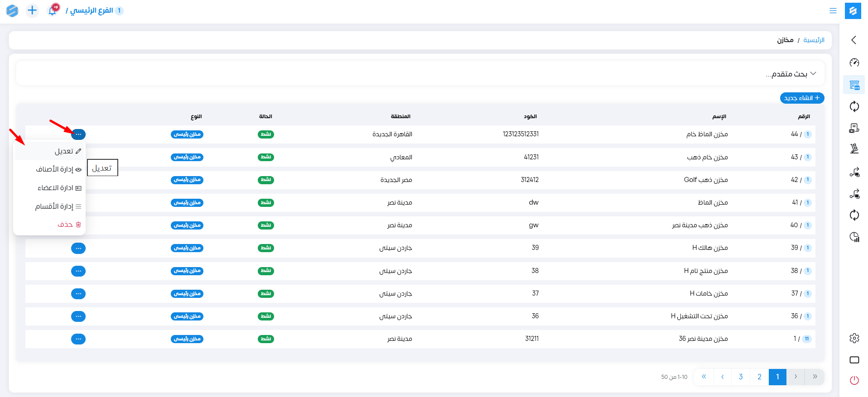The image size is (868, 397).
Task: Click the home breadcrumb link
Action: (x=814, y=40)
